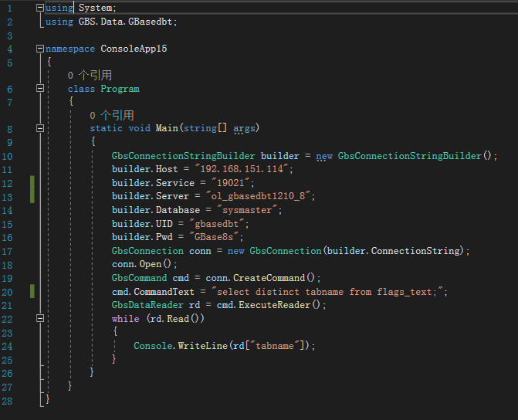Open references link above Main method
This screenshot has width=518, height=420.
coord(112,115)
